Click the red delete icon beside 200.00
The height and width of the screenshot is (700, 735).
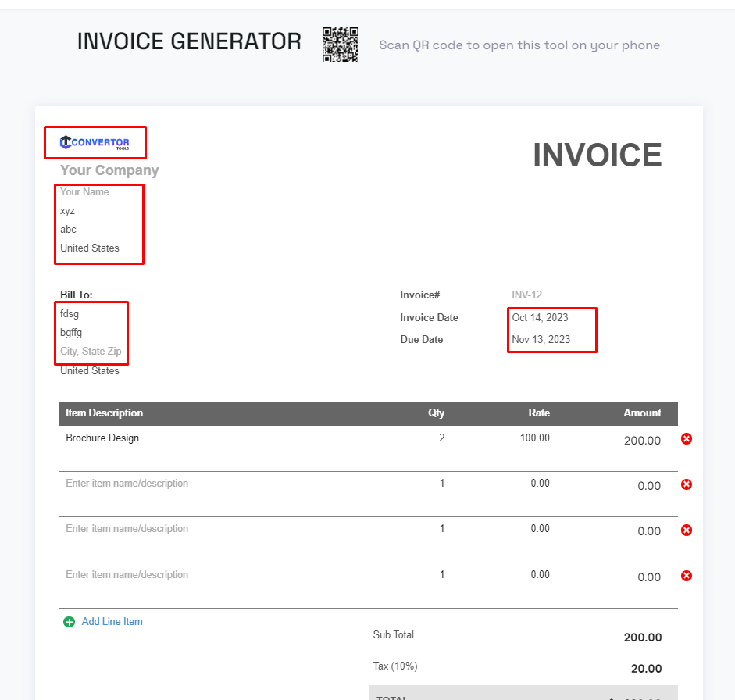[686, 438]
